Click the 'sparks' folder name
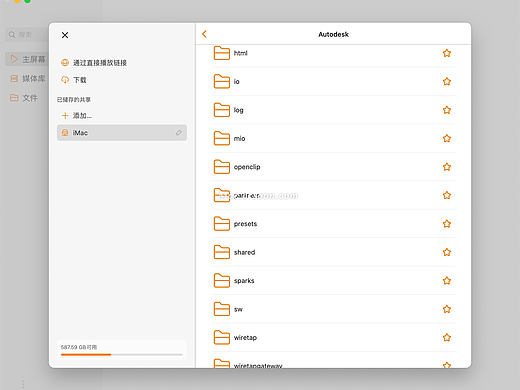 coord(244,281)
